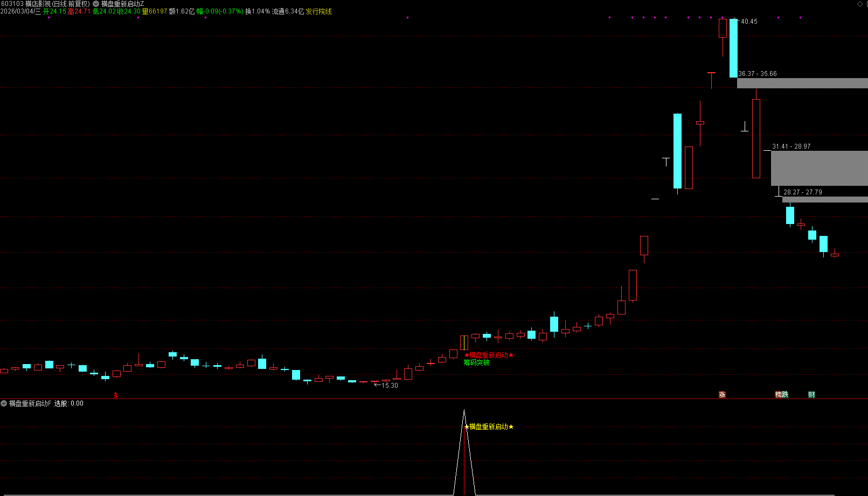868x496 pixels.
Task: Click the sub-panel 选股: 0.00 value label
Action: [x=69, y=403]
